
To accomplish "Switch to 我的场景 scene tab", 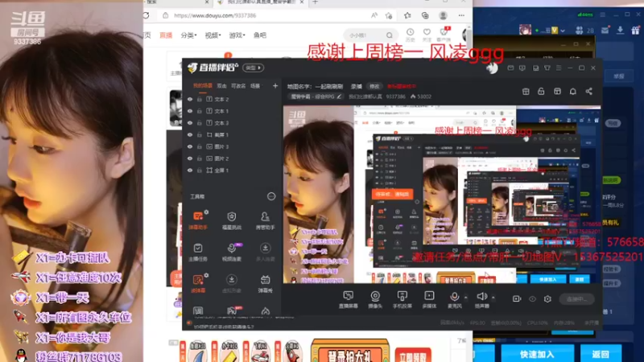I will [203, 86].
